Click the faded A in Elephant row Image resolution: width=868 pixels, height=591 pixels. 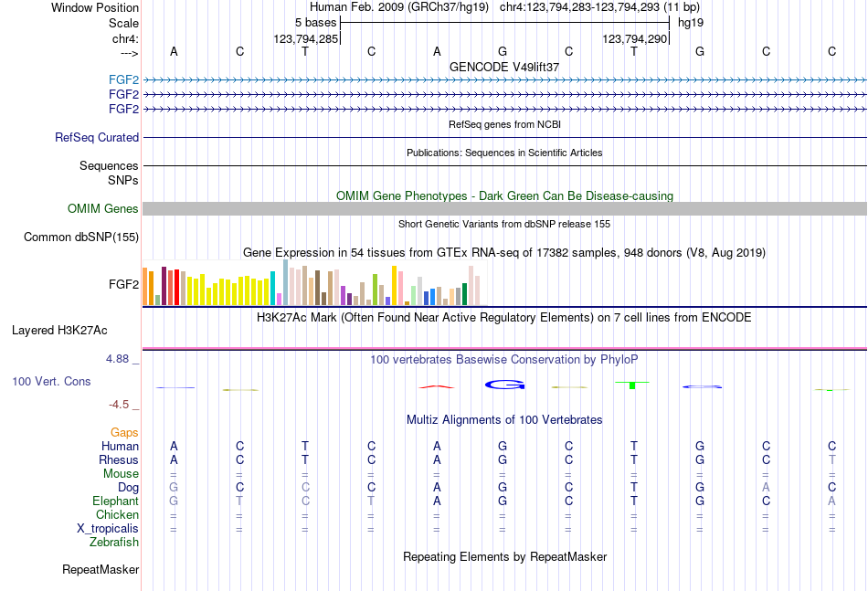pos(831,501)
